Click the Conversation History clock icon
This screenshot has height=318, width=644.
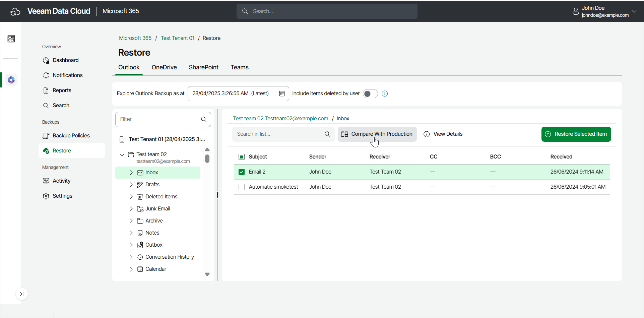click(x=140, y=257)
